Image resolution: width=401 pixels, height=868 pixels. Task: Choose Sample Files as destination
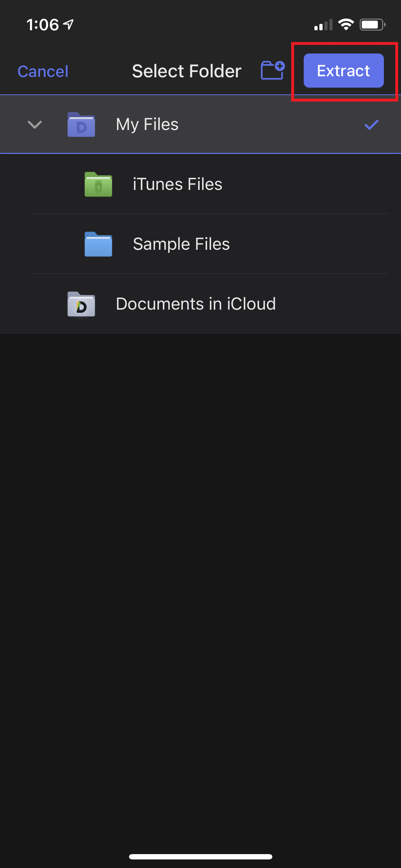(x=181, y=244)
